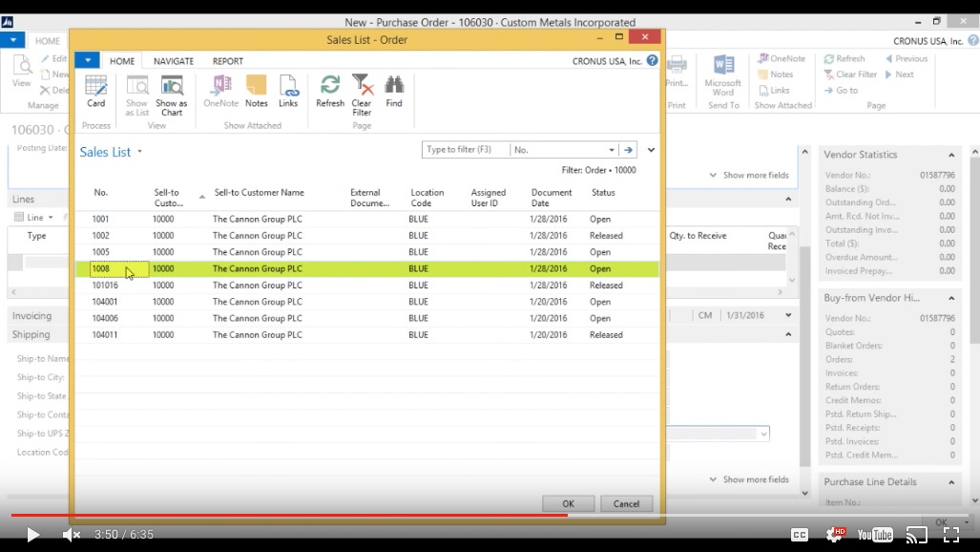Click the Links icon in Sales List ribbon
The height and width of the screenshot is (552, 980).
(288, 90)
